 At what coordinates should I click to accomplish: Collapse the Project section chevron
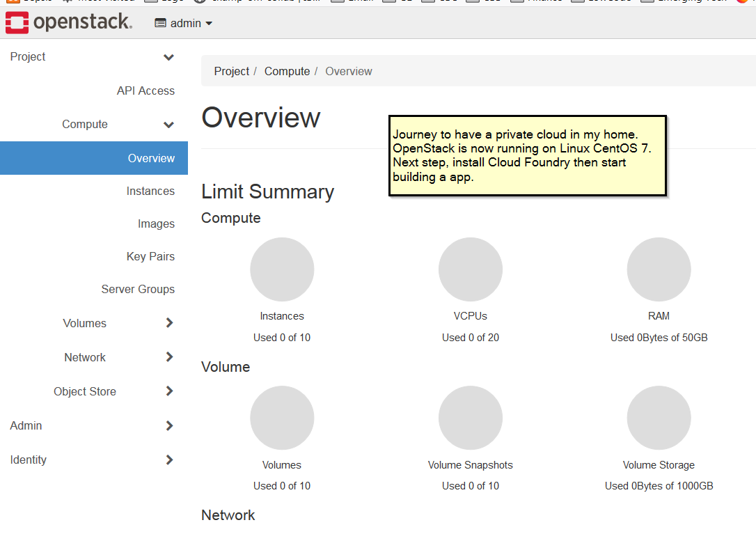tap(168, 57)
